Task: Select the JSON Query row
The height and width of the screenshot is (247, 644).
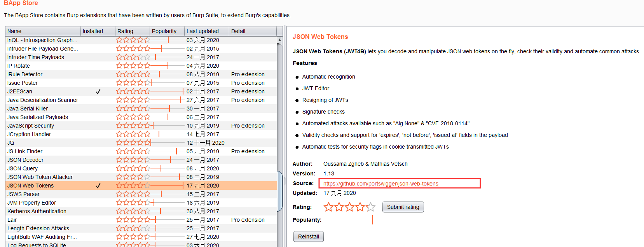Action: 141,168
